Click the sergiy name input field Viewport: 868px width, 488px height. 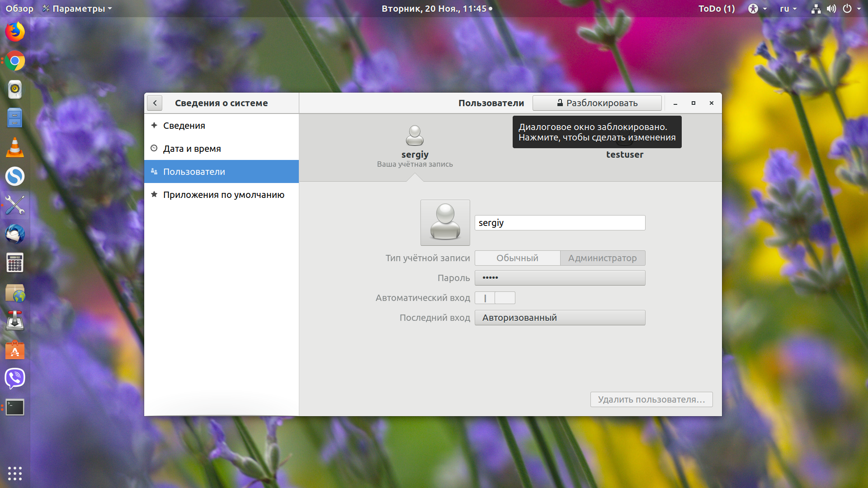pyautogui.click(x=560, y=223)
